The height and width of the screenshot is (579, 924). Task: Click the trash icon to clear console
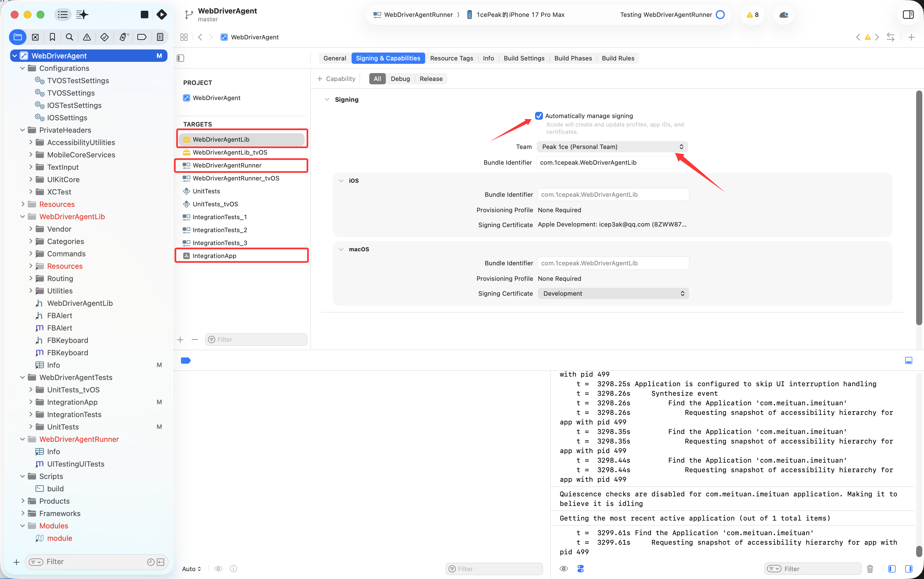(870, 569)
